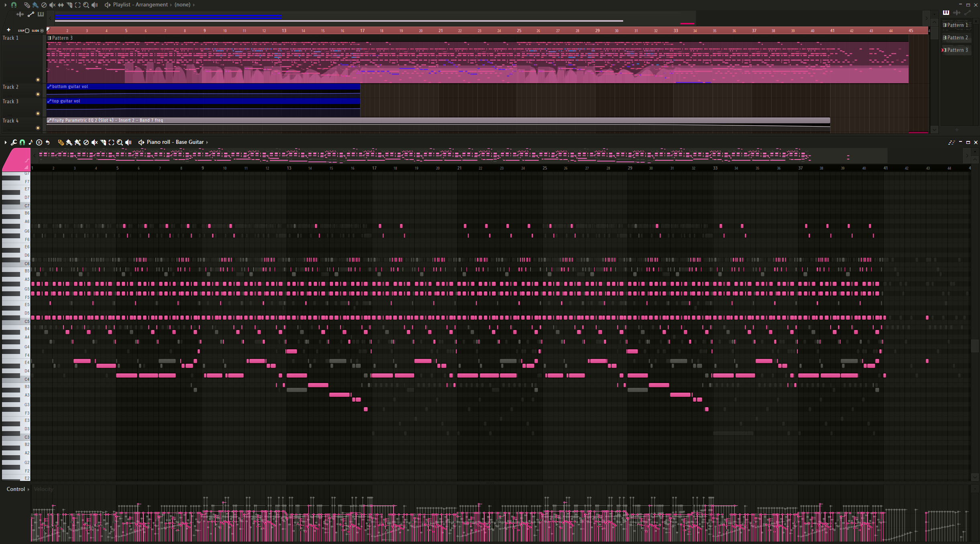The height and width of the screenshot is (544, 980).
Task: Select the delete tool in piano roll toolbar
Action: [x=86, y=142]
